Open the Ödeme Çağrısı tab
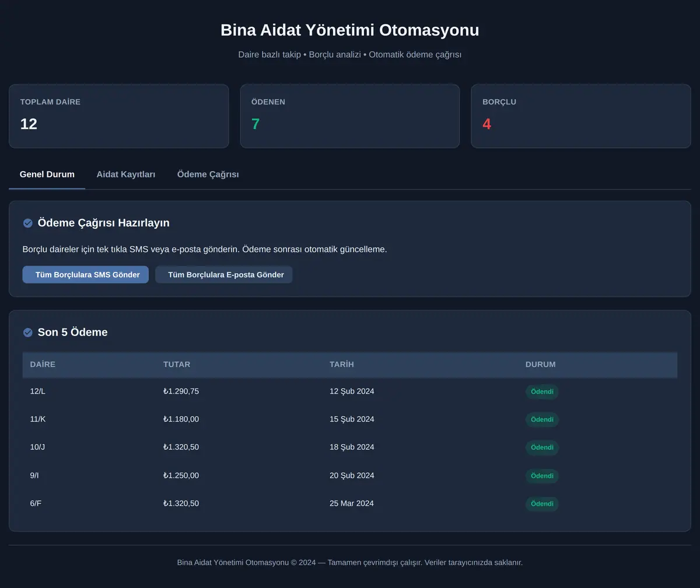Screen dimensions: 700x588 pyautogui.click(x=208, y=174)
